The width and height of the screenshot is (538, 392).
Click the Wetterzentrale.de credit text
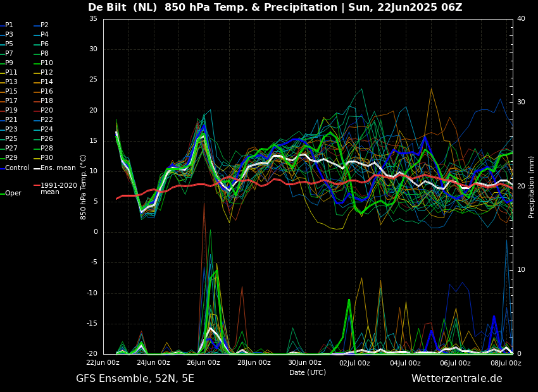[457, 379]
